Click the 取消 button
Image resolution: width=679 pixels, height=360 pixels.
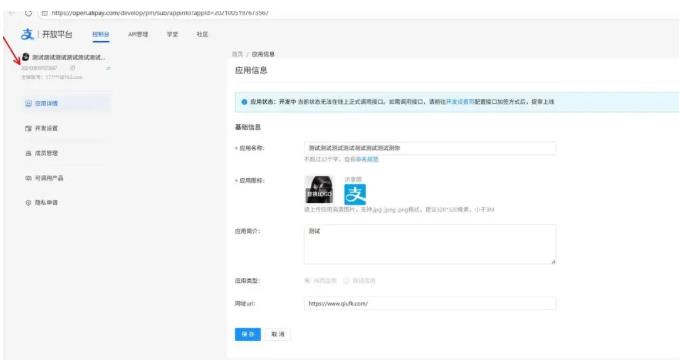tap(278, 334)
